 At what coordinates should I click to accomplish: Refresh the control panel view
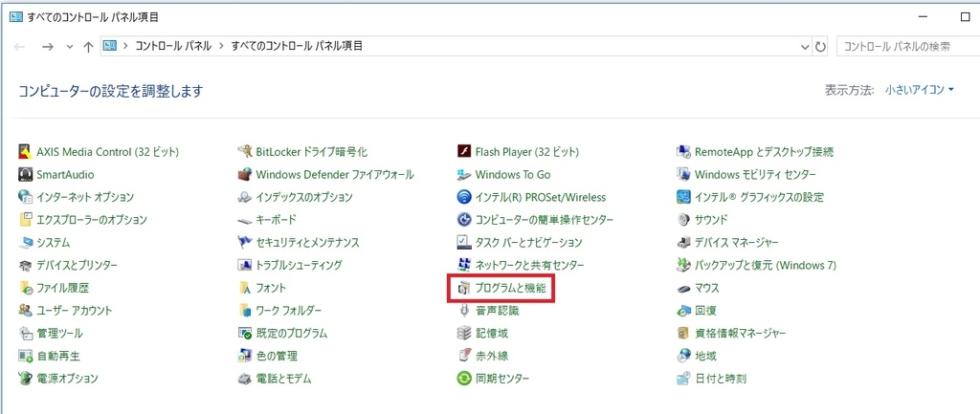pos(820,46)
